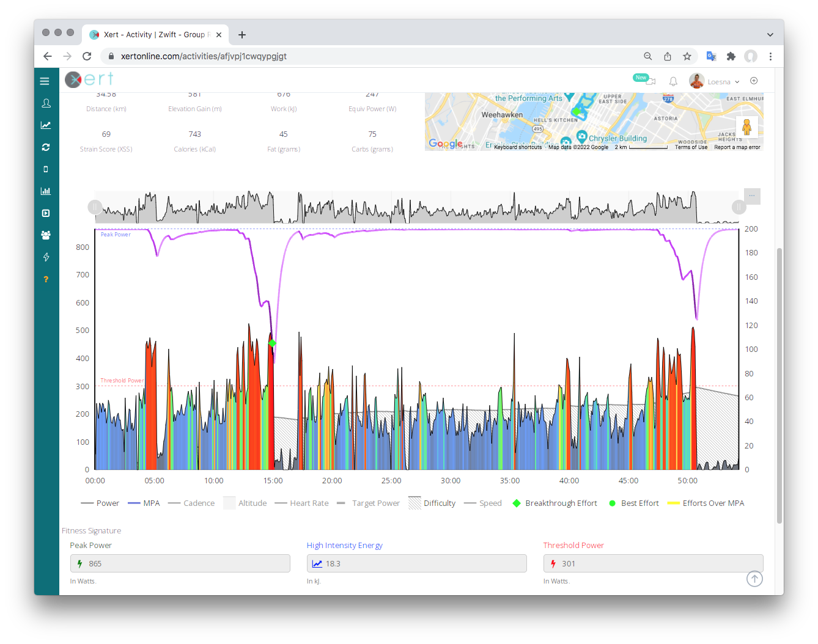The image size is (818, 644).
Task: Open the Chrome three-dot menu
Action: pos(770,56)
